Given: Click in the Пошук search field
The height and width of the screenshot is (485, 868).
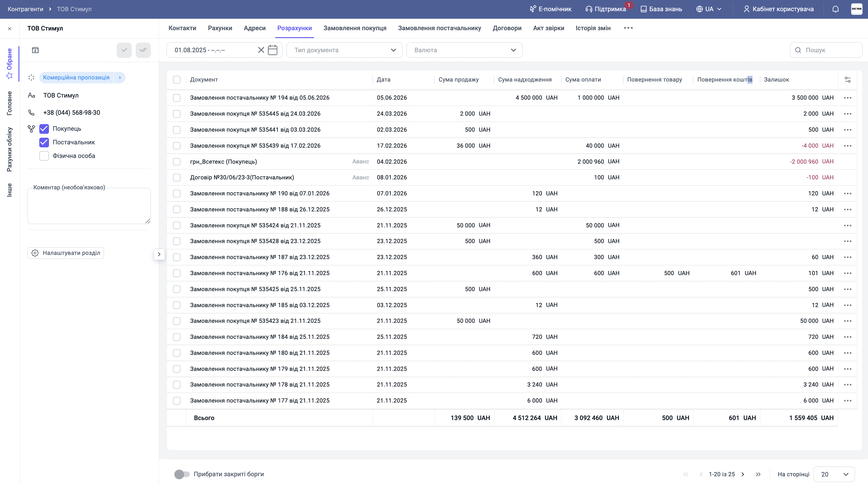Looking at the screenshot, I should (826, 50).
